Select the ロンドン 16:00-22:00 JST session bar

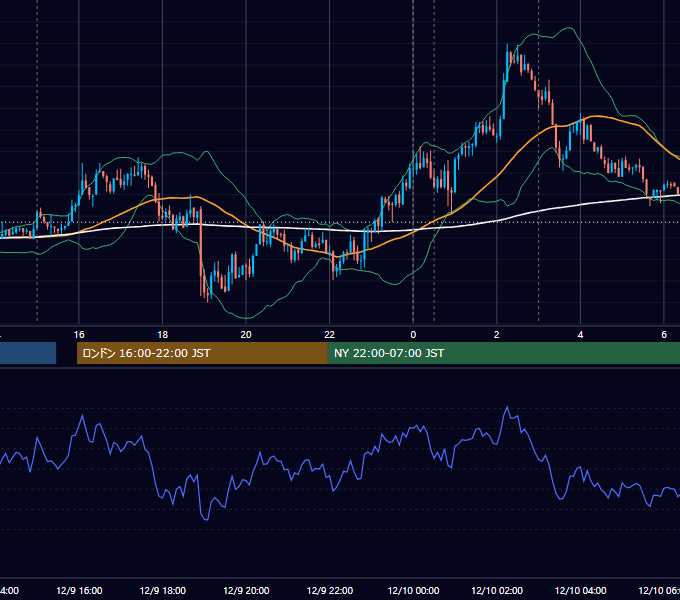[x=202, y=353]
